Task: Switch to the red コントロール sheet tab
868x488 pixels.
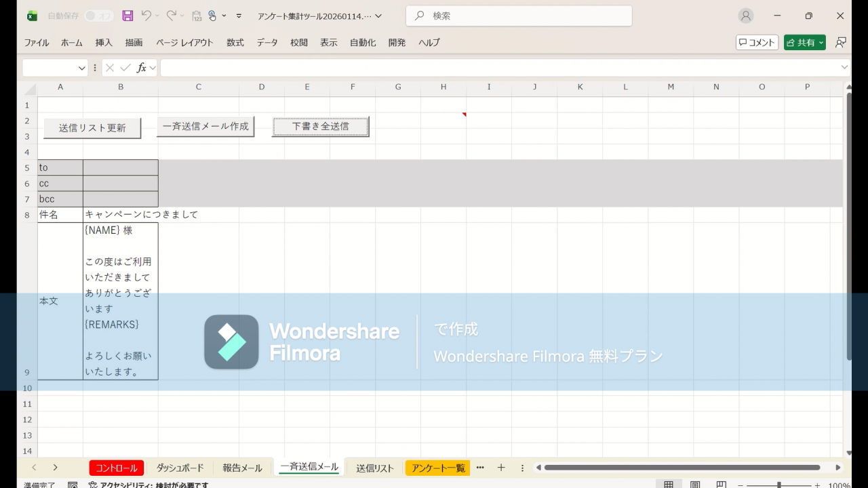Action: pos(117,468)
